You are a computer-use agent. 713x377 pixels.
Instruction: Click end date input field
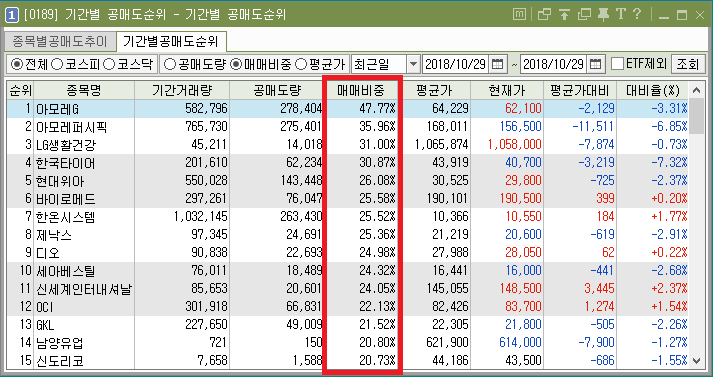coord(553,64)
